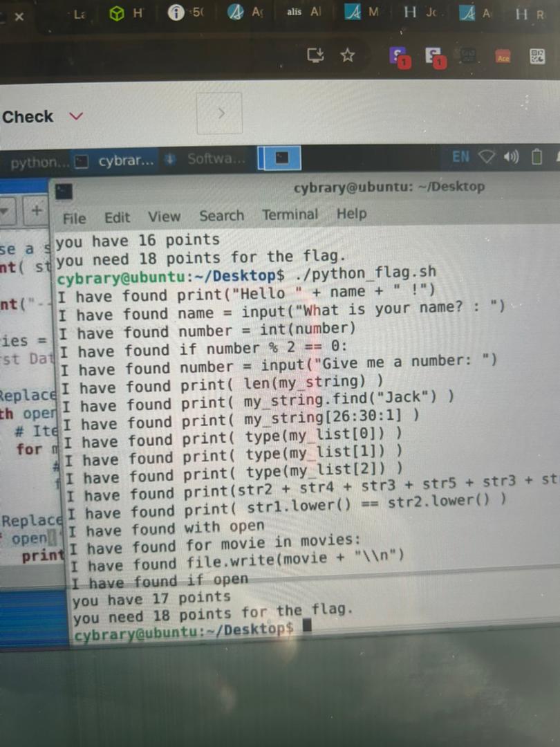Open the QR code extension icon
Viewport: 560px width, 747px height.
[x=537, y=57]
